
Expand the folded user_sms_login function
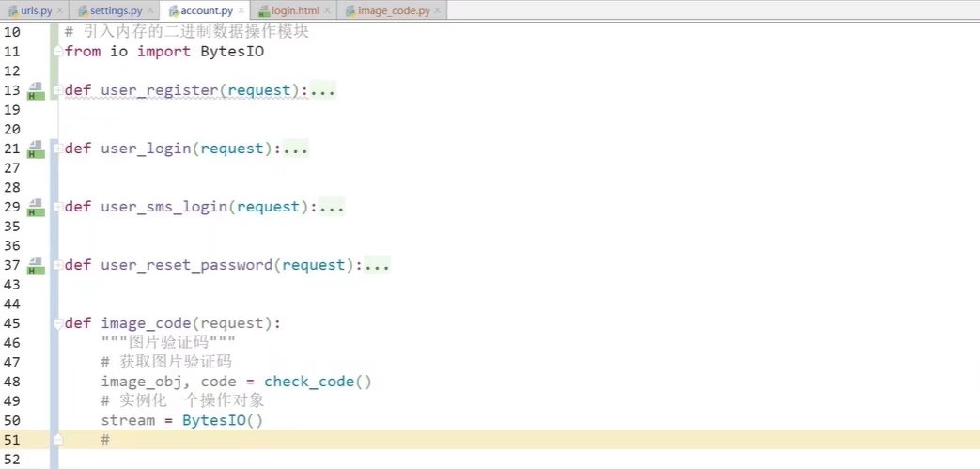coord(58,207)
